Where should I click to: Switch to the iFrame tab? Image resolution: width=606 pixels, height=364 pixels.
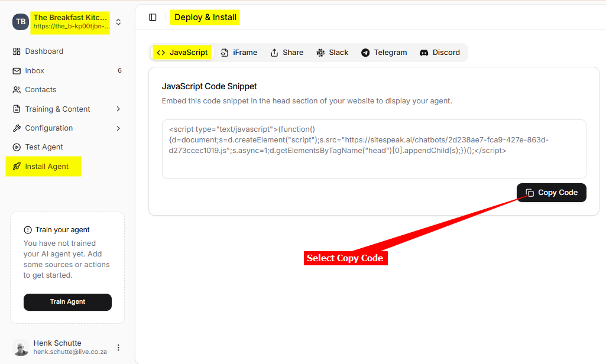point(239,53)
